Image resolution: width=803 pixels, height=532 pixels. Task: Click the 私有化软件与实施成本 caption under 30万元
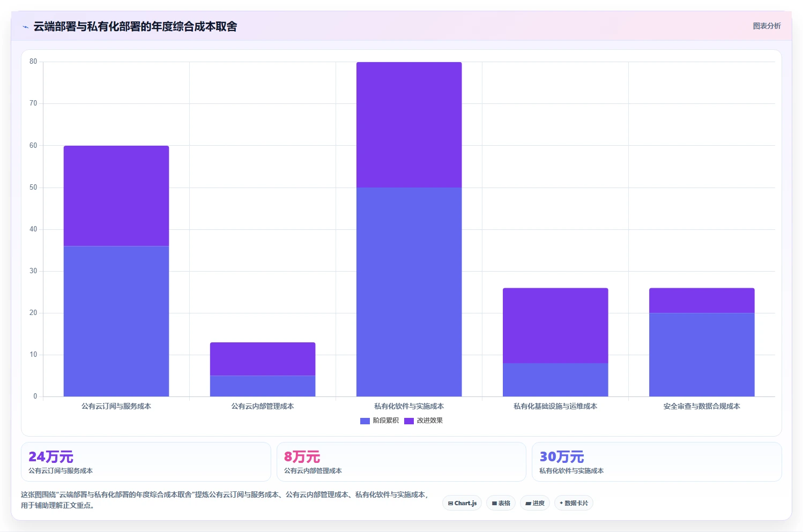[x=571, y=471]
